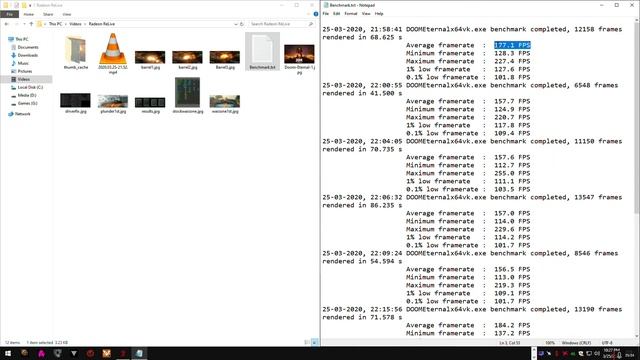Switch Explorer to details view icon
The height and width of the screenshot is (360, 640).
point(307,342)
